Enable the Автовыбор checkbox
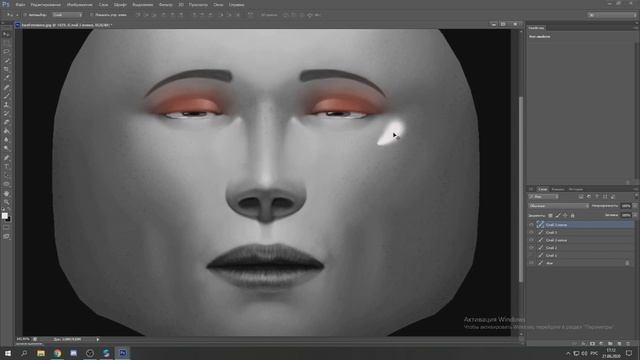The width and height of the screenshot is (640, 360). coord(25,15)
